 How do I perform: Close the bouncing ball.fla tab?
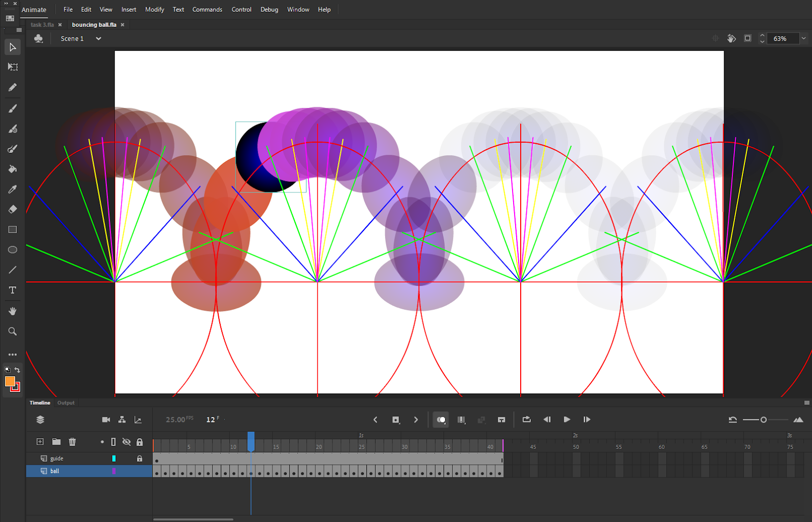122,25
